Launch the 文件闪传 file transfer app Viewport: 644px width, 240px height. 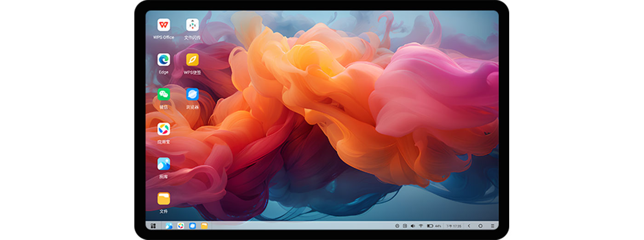click(192, 25)
